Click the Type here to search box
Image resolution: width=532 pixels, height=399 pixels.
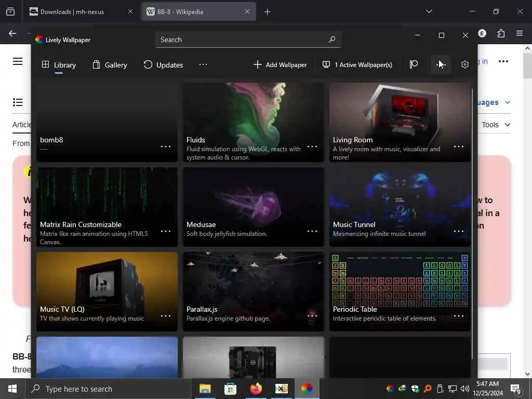coord(108,389)
